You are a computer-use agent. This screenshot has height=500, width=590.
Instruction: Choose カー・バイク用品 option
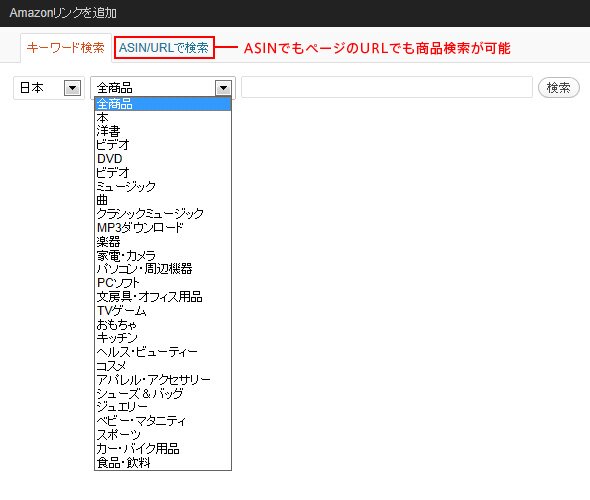pos(163,448)
